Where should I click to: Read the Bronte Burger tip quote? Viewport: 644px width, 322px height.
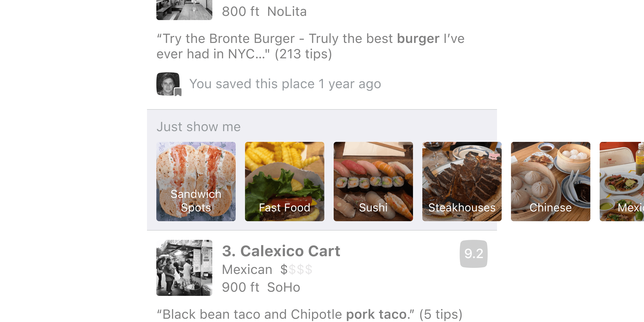310,46
